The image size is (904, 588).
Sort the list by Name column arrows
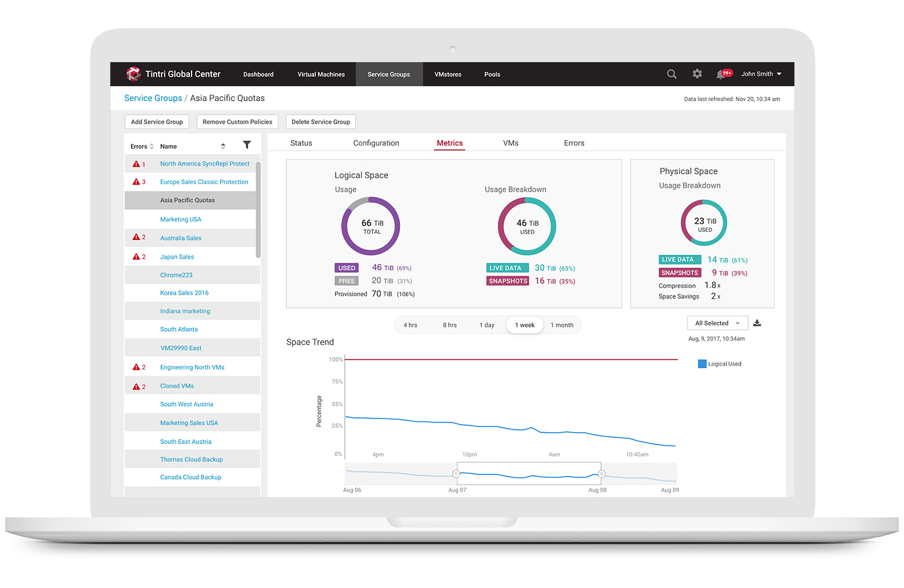pyautogui.click(x=223, y=146)
